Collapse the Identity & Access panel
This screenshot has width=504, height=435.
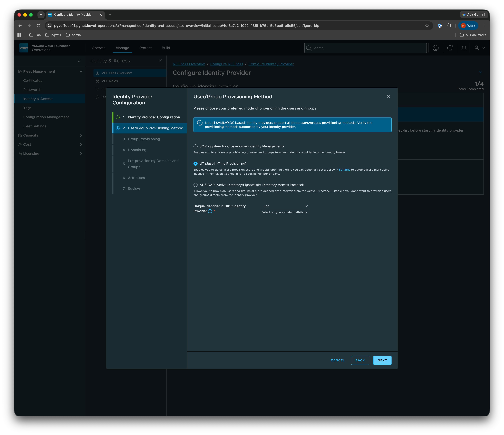(160, 61)
